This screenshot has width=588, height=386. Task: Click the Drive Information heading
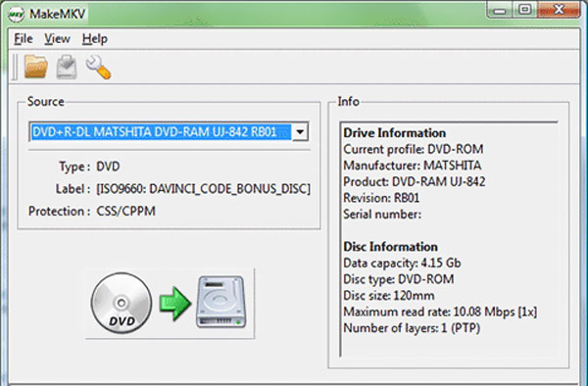point(395,133)
